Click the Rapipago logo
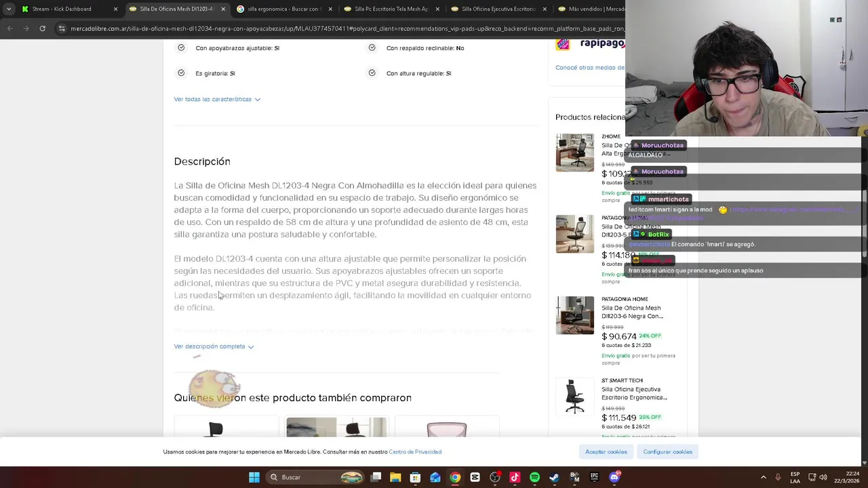 click(590, 43)
